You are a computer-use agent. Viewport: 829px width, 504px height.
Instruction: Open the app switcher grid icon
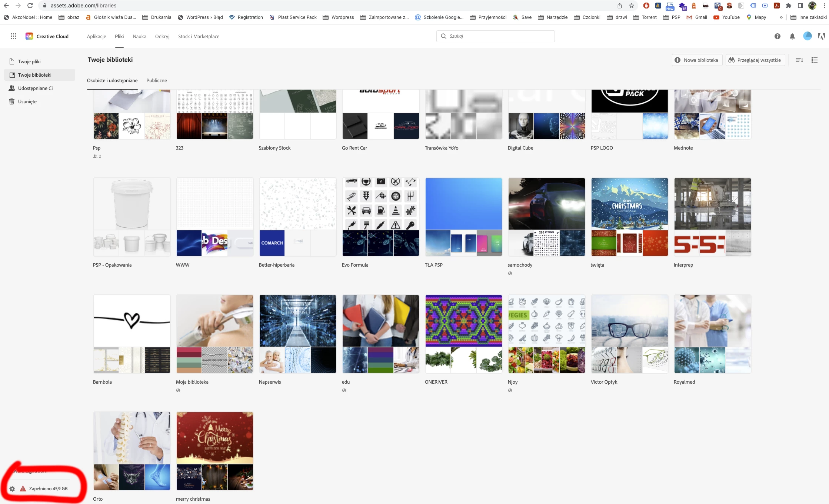[x=13, y=36]
